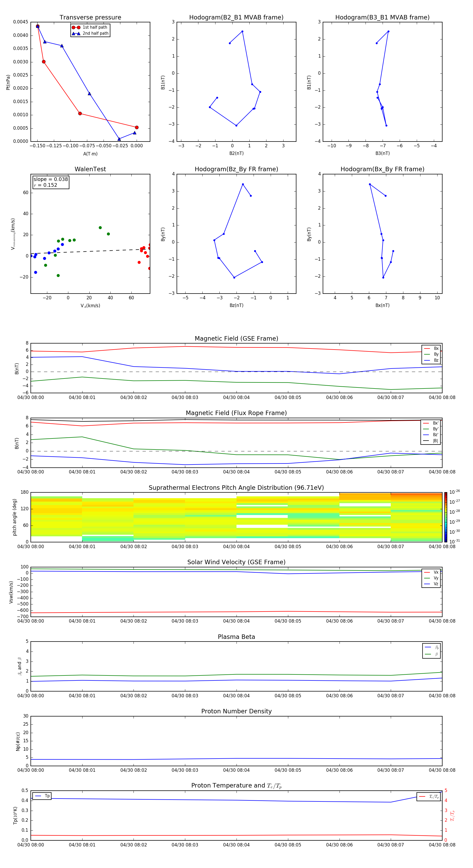Click the pitch angle color scale bar
Viewport: 473px width, 868px height.
point(446,517)
